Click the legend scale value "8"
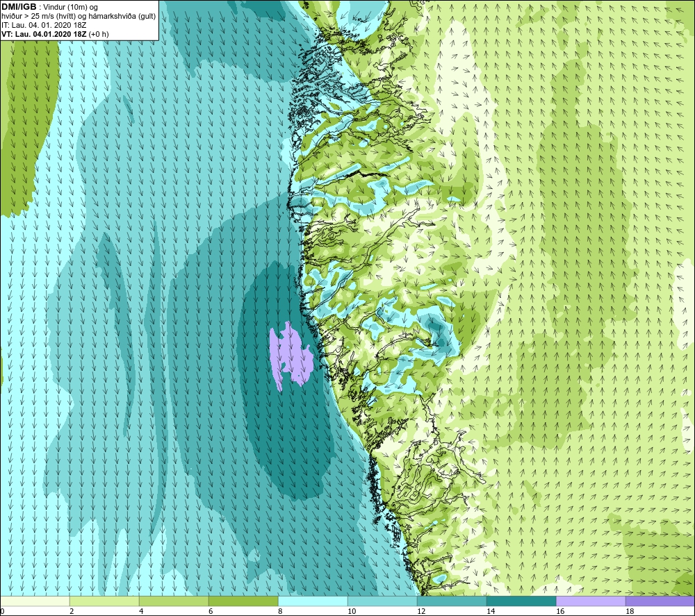The height and width of the screenshot is (616, 695). pos(280,612)
